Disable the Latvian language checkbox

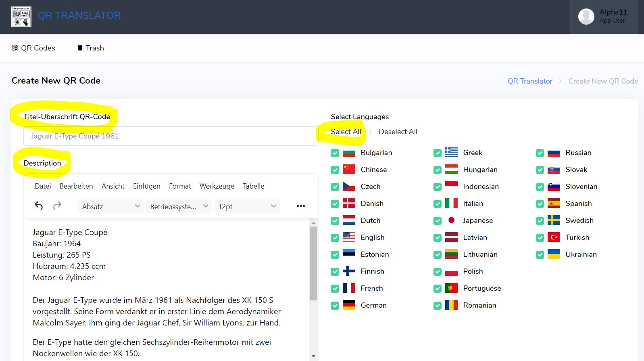point(437,238)
